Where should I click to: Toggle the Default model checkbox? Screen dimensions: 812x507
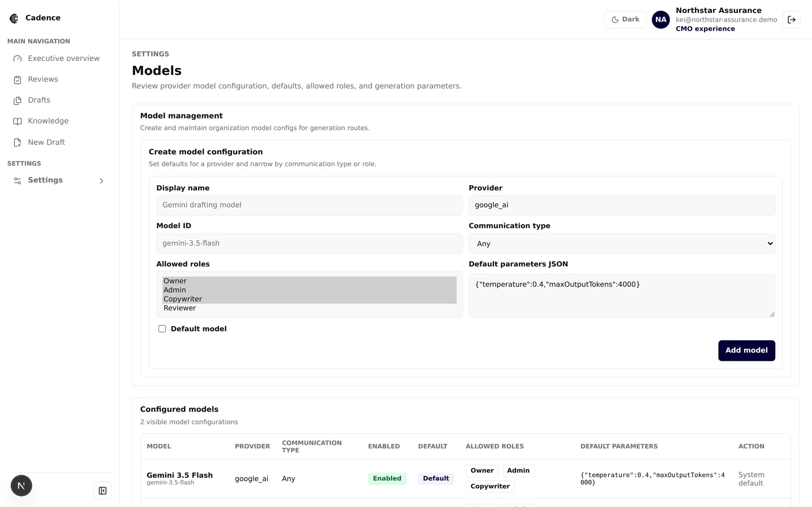tap(162, 328)
